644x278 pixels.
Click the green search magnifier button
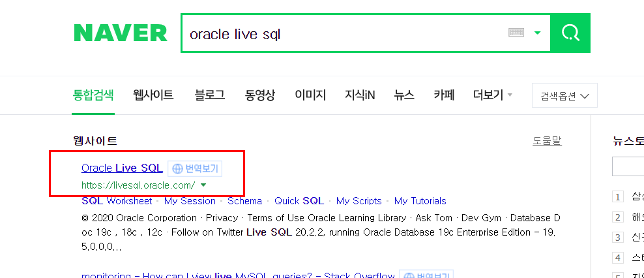[570, 33]
